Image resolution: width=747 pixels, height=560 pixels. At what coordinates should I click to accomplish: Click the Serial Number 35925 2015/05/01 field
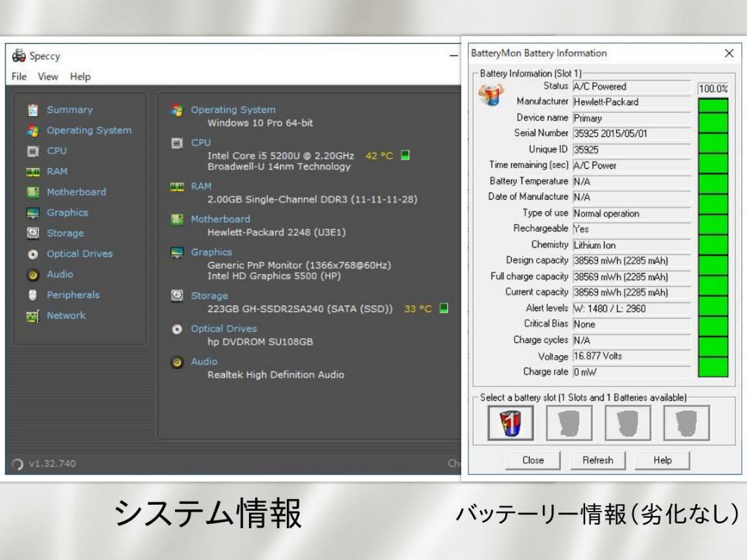631,134
